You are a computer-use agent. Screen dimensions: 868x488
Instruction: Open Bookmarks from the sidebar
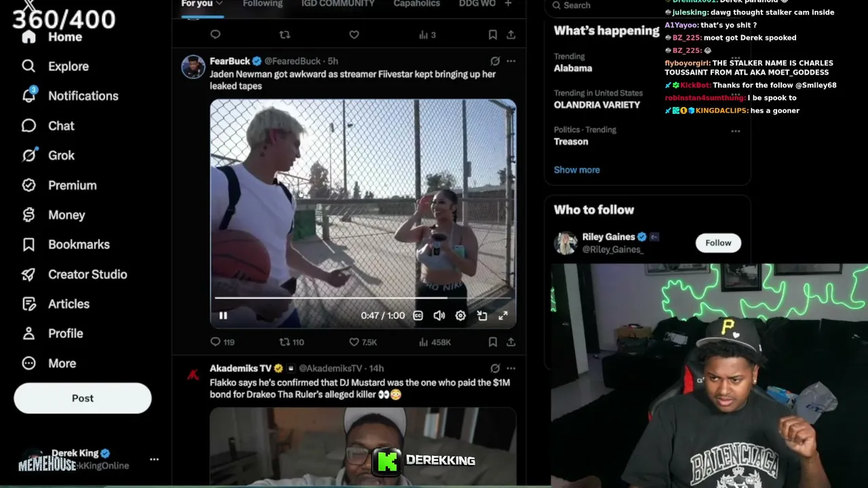(65, 245)
